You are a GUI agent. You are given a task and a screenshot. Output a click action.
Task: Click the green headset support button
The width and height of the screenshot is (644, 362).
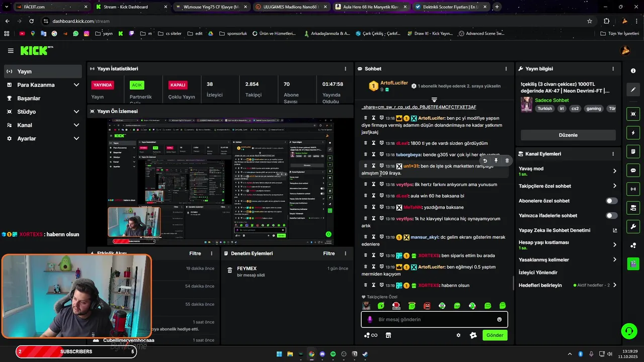[629, 331]
